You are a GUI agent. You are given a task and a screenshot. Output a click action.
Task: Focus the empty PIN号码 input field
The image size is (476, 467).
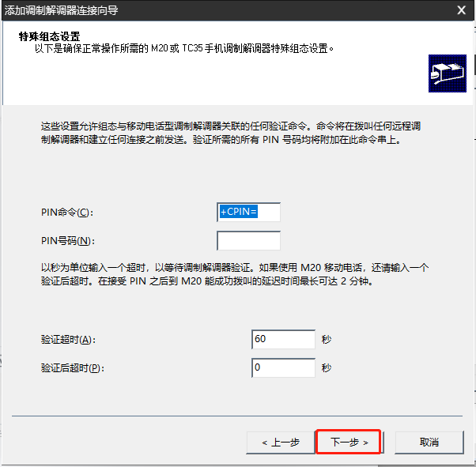click(248, 240)
